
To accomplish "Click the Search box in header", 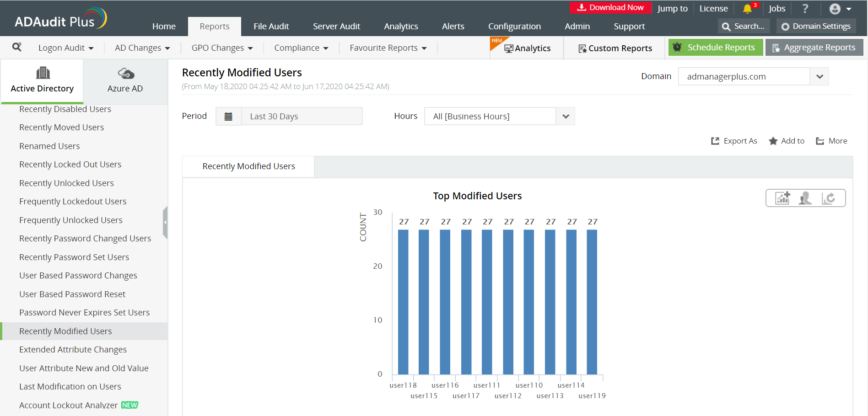I will click(x=744, y=27).
